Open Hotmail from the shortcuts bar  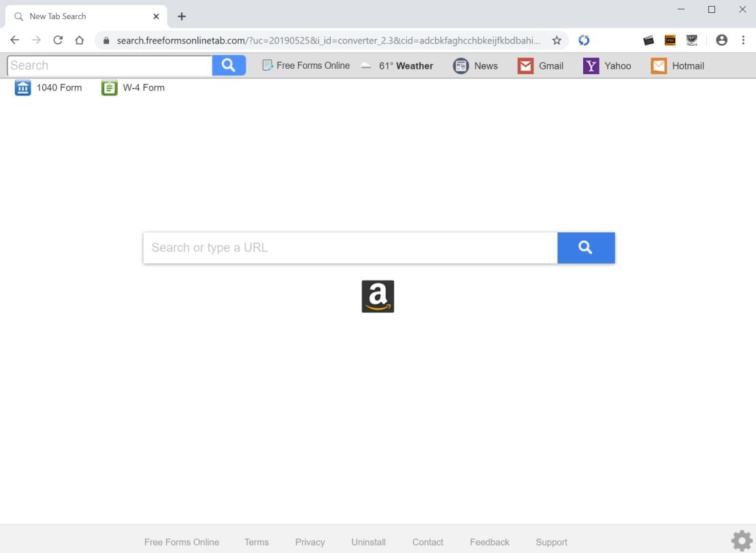pyautogui.click(x=676, y=65)
